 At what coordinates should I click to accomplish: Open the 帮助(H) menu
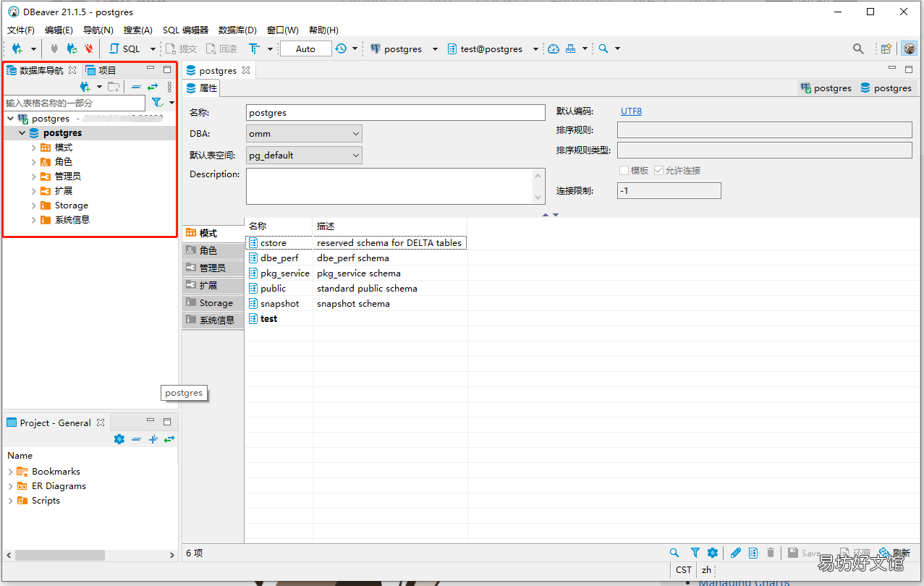[x=323, y=30]
